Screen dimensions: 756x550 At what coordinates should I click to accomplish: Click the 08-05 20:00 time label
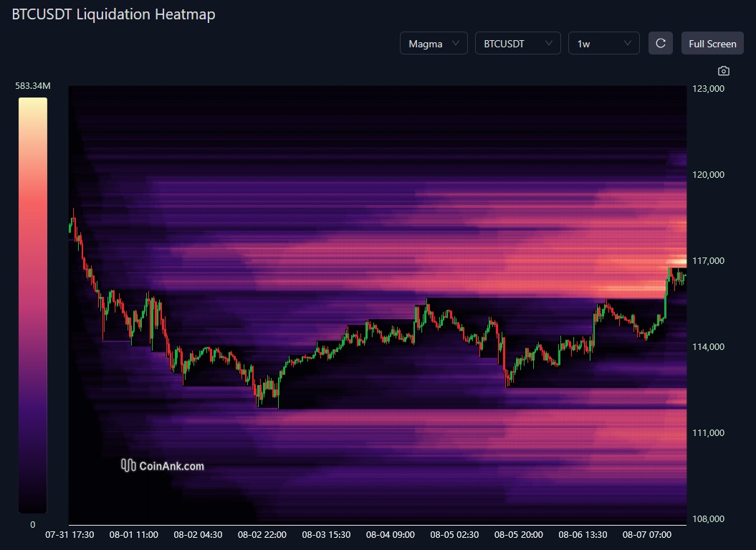coord(518,534)
